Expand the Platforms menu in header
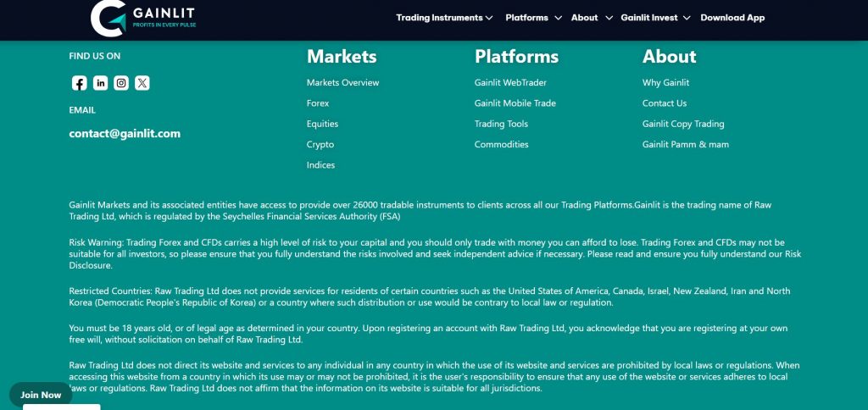 (x=532, y=18)
